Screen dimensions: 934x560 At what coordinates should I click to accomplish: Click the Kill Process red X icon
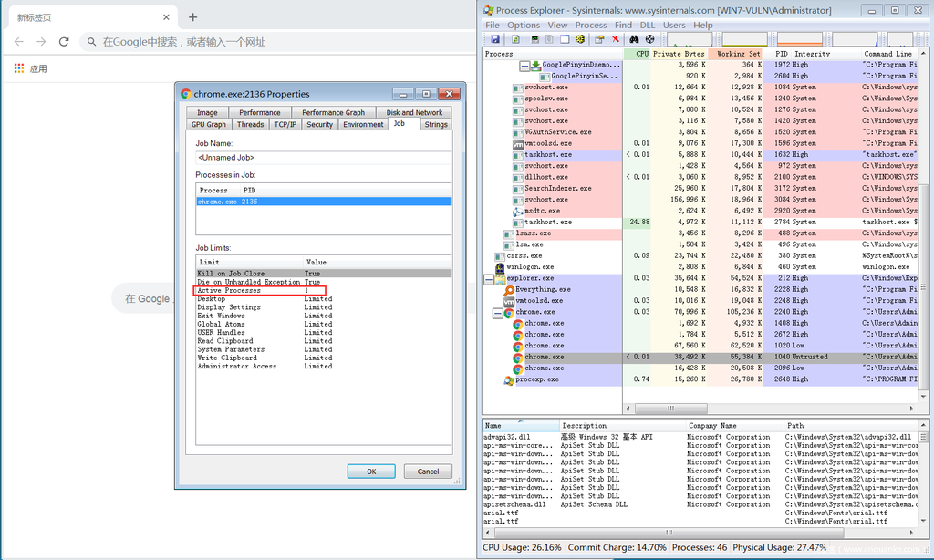point(616,39)
